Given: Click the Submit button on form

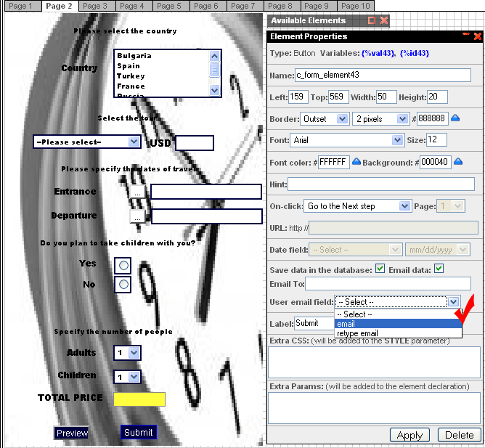Looking at the screenshot, I should [x=138, y=432].
